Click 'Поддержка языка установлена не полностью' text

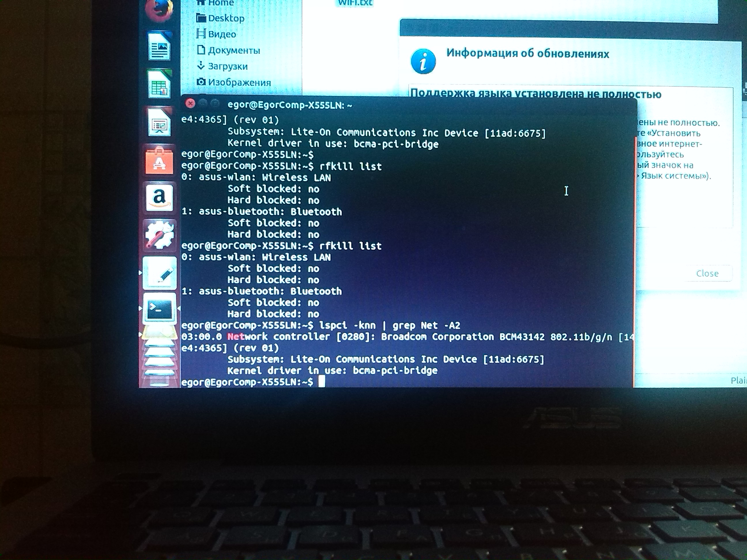point(535,94)
